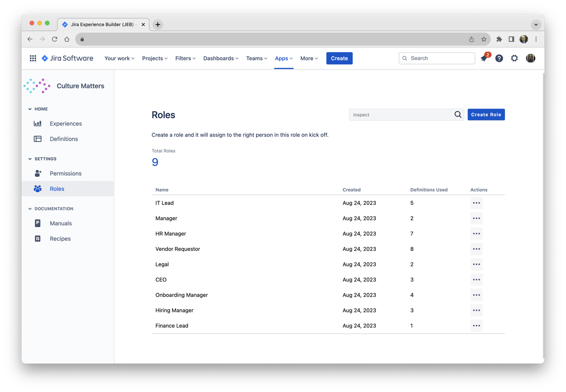Click the Roles people icon in sidebar

(x=38, y=189)
